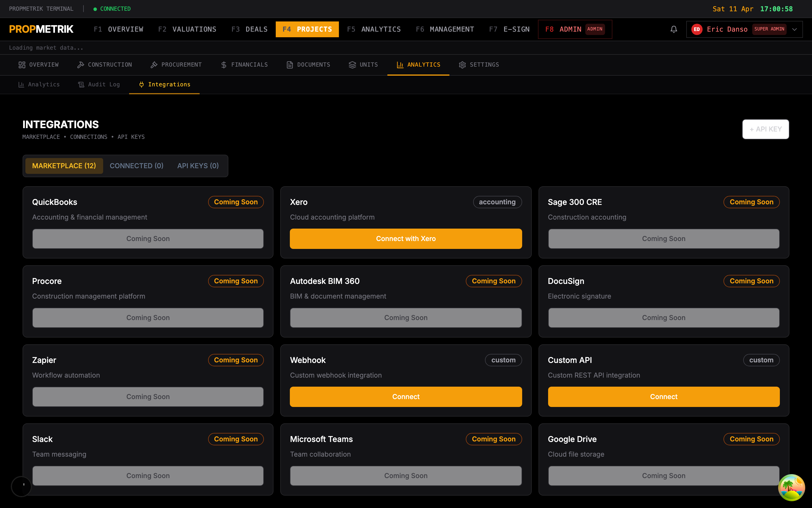Open F8 Admin panel

575,29
